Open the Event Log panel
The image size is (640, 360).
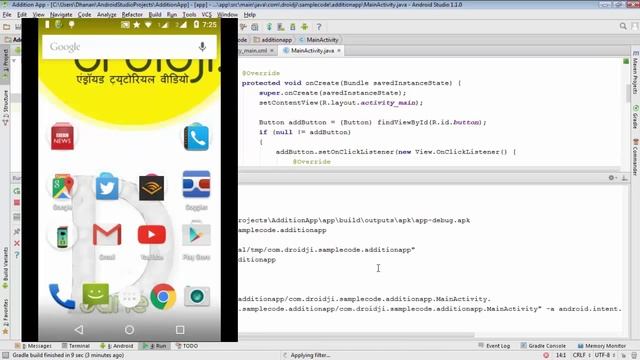494,346
